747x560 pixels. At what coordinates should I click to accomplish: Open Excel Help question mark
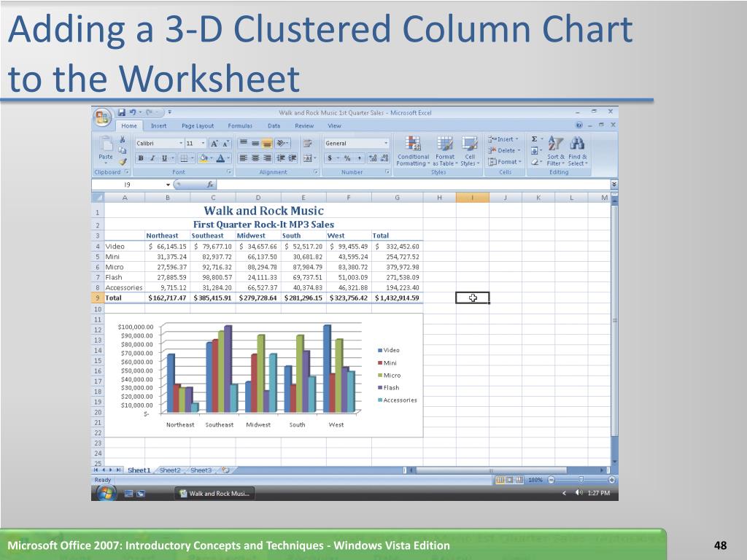pyautogui.click(x=578, y=125)
